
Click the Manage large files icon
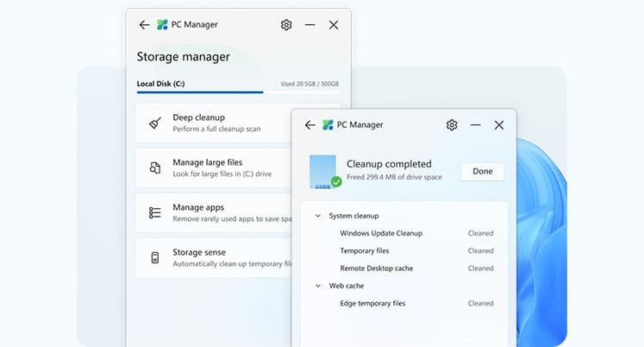[155, 167]
